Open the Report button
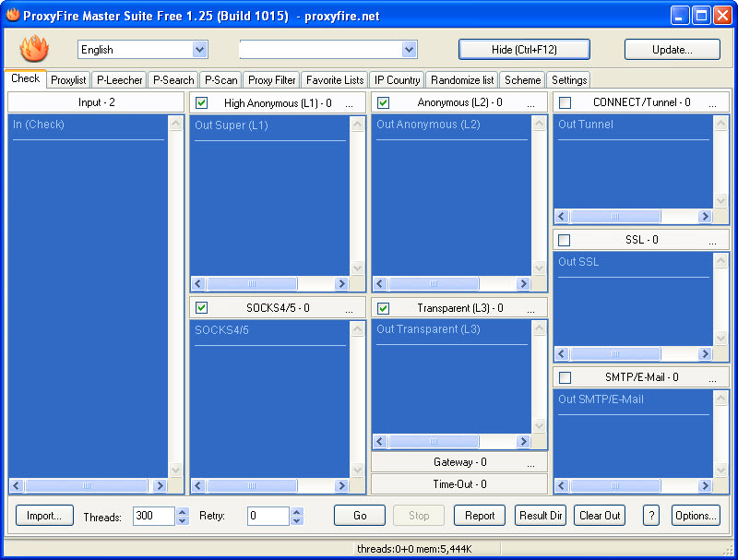The height and width of the screenshot is (560, 738). pos(480,516)
